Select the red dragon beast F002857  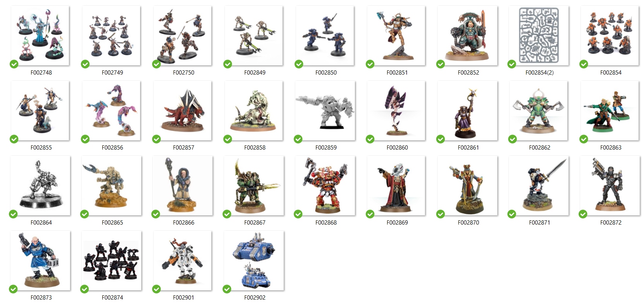click(183, 111)
